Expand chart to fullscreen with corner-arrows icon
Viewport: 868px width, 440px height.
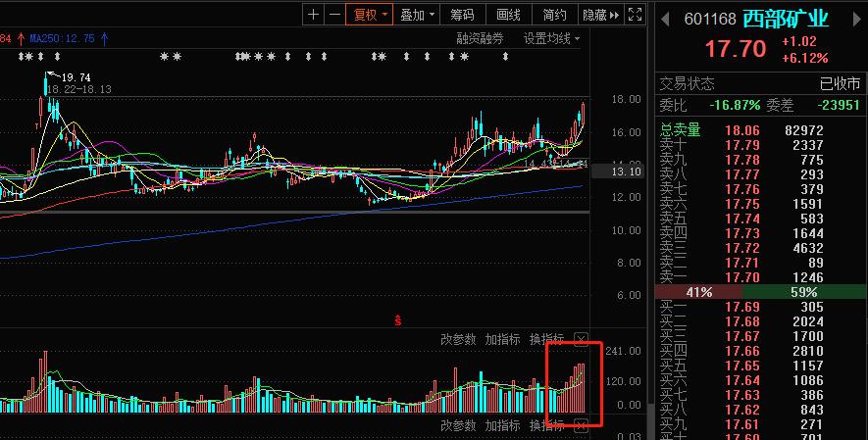[x=636, y=15]
